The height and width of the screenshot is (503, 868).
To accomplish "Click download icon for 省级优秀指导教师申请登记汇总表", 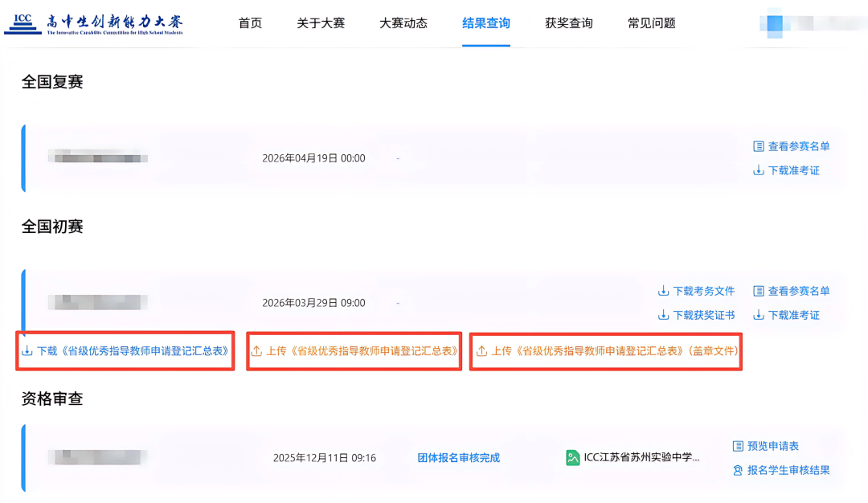I will pos(27,351).
